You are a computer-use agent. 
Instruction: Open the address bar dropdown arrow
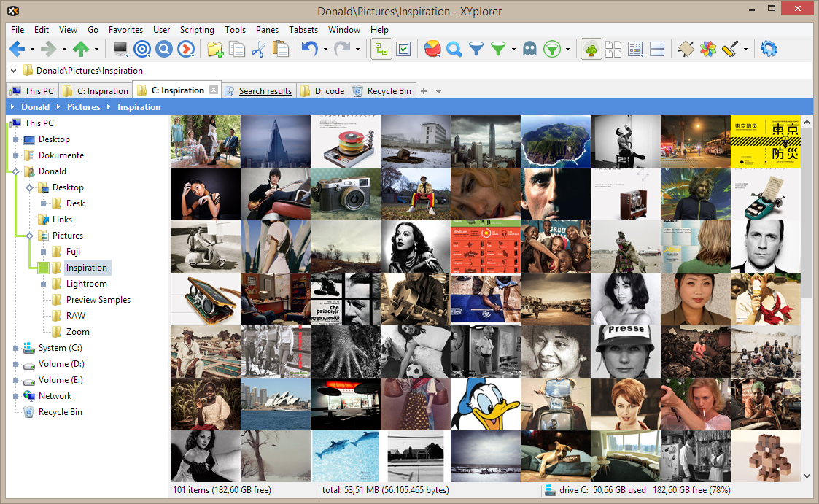pos(15,71)
